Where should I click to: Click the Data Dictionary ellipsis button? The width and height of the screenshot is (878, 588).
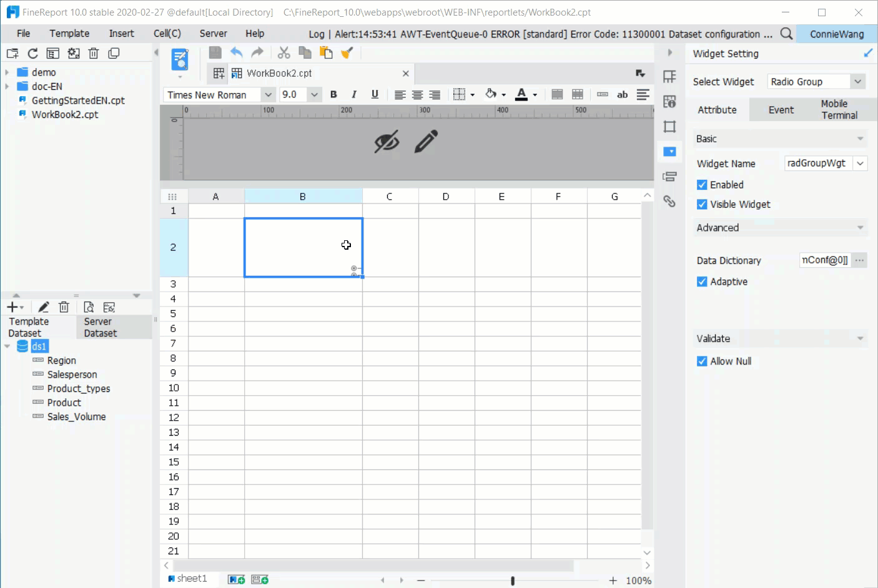click(x=860, y=260)
